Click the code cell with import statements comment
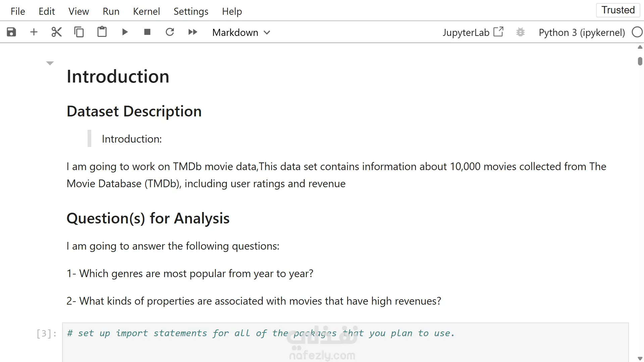 tap(345, 342)
